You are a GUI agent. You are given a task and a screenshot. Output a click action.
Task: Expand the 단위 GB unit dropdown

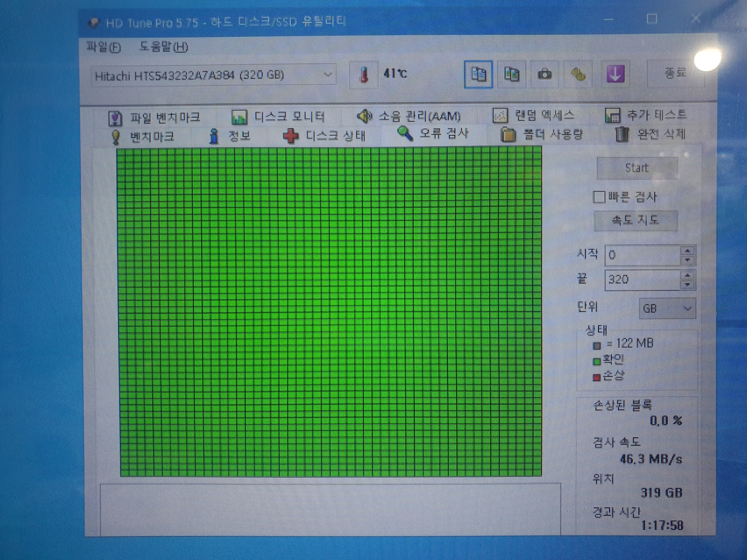point(667,308)
